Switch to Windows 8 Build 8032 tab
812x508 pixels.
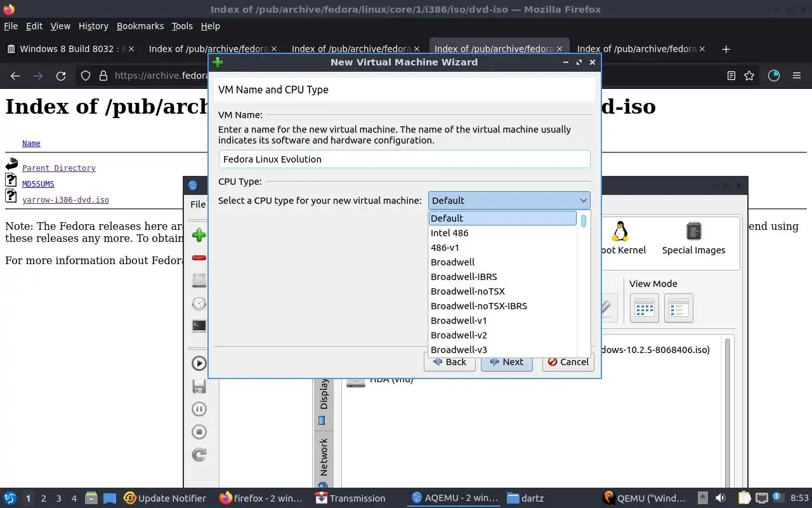pyautogui.click(x=71, y=49)
